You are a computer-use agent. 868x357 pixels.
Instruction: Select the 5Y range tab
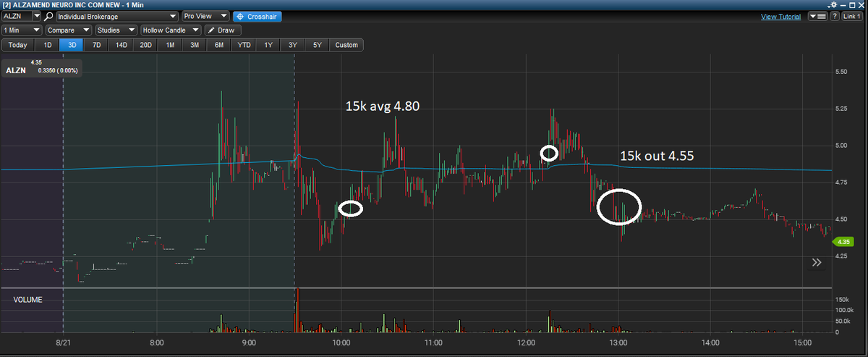pos(318,45)
